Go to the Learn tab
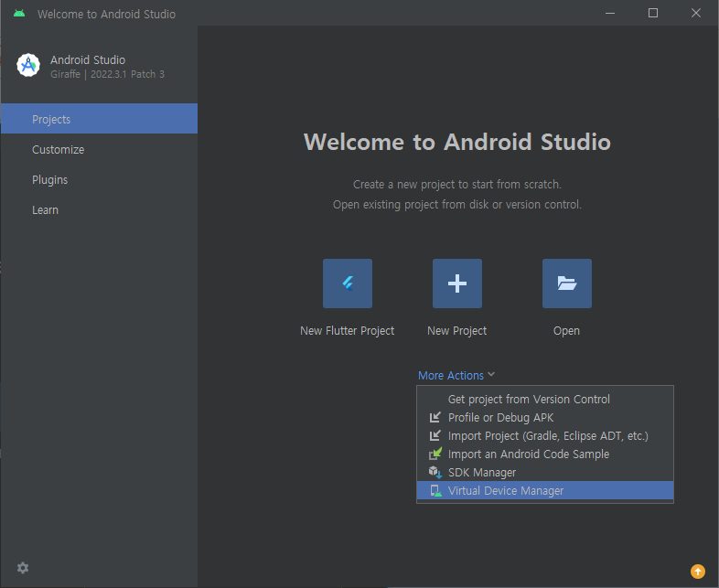The image size is (719, 588). pos(99,210)
